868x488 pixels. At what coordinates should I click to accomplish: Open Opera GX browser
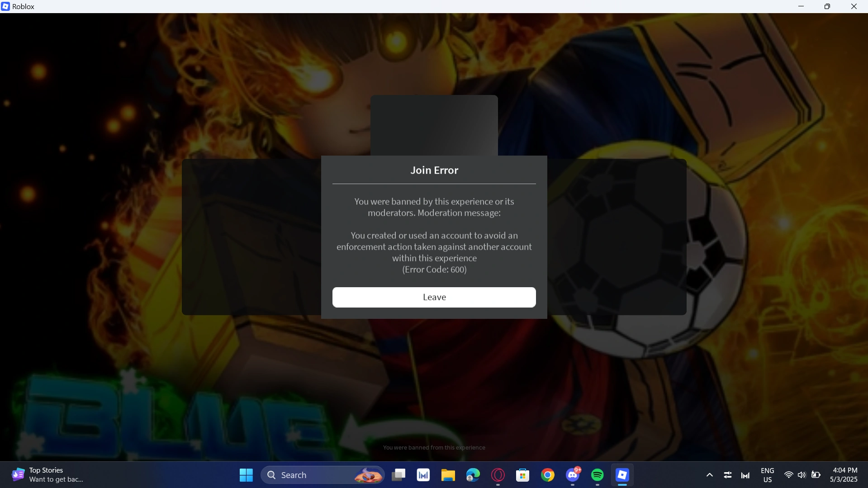click(498, 475)
